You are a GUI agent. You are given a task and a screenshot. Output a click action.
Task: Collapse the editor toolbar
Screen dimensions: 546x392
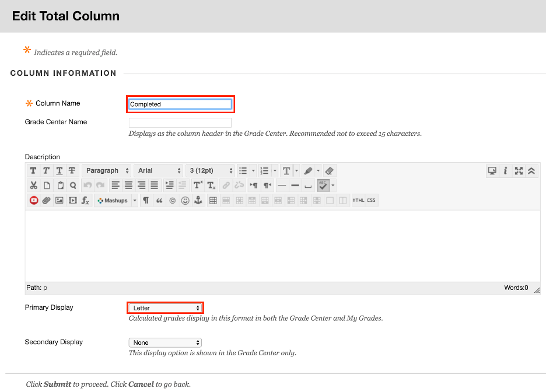(531, 170)
